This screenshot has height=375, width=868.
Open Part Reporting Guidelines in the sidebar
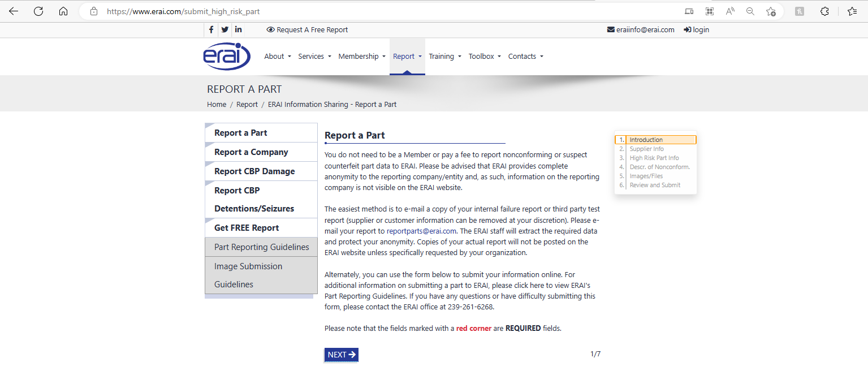(261, 247)
